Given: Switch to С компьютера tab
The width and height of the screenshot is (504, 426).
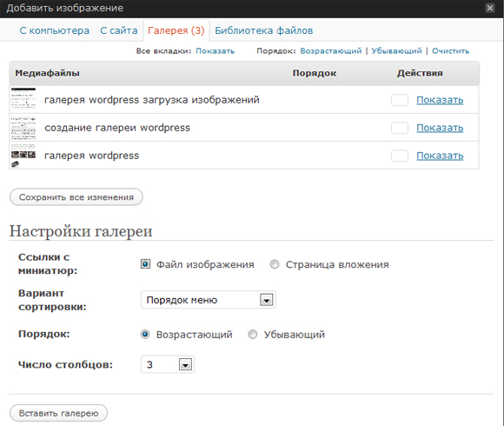Looking at the screenshot, I should (x=55, y=30).
